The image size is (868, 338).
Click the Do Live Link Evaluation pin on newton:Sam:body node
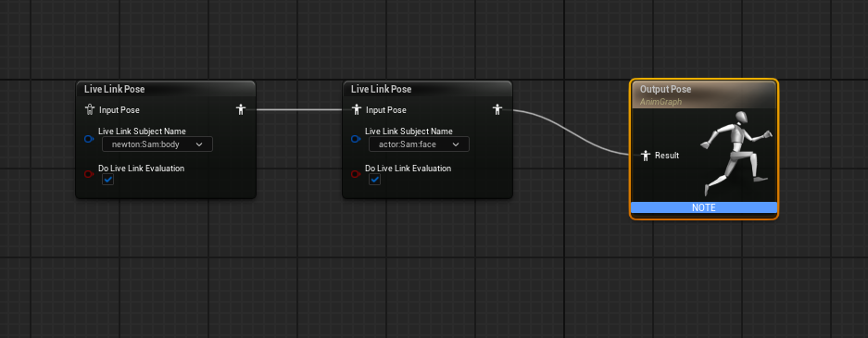[89, 174]
